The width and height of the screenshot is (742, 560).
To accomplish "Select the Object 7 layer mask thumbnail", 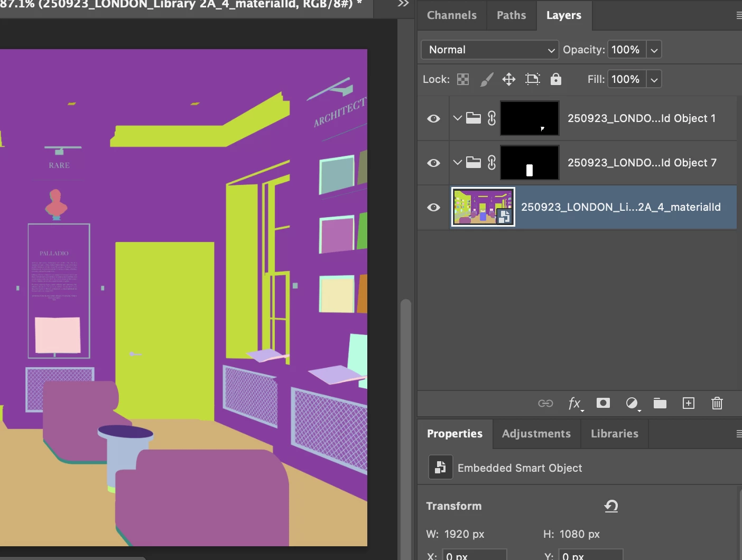I will click(x=530, y=163).
